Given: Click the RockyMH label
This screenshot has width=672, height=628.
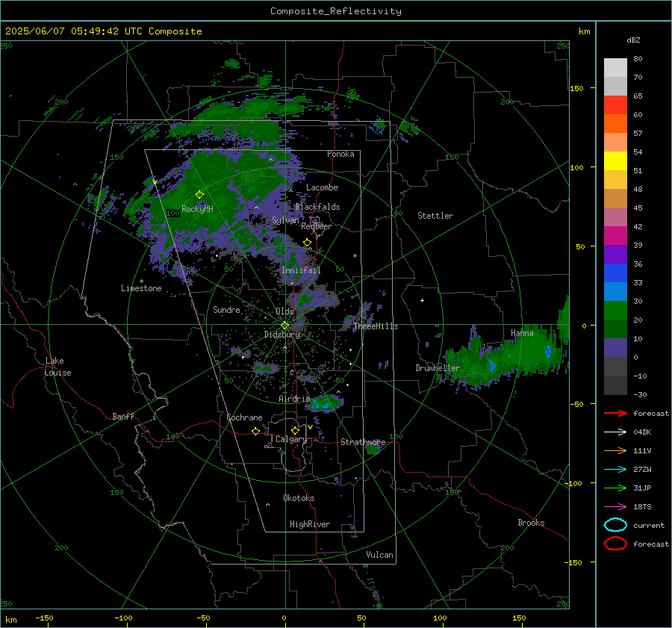Looking at the screenshot, I should click(x=197, y=209).
